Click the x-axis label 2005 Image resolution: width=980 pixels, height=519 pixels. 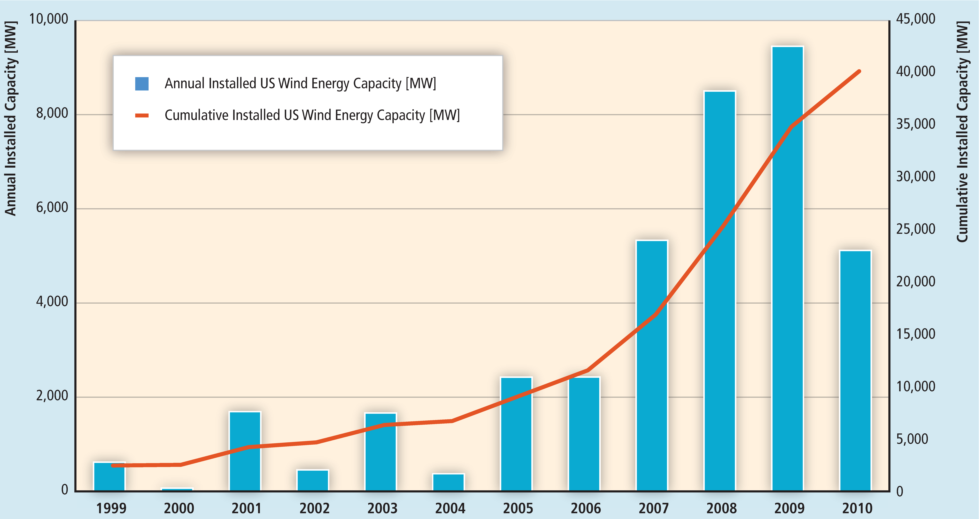pyautogui.click(x=518, y=508)
